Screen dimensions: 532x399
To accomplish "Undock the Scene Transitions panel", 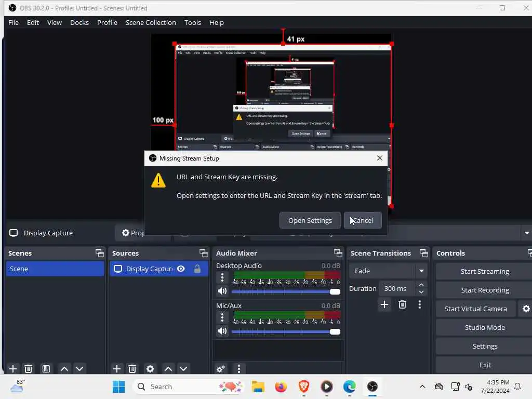I will [x=424, y=253].
